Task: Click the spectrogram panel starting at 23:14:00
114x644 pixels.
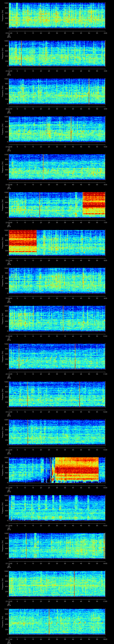Action: pos(57,508)
